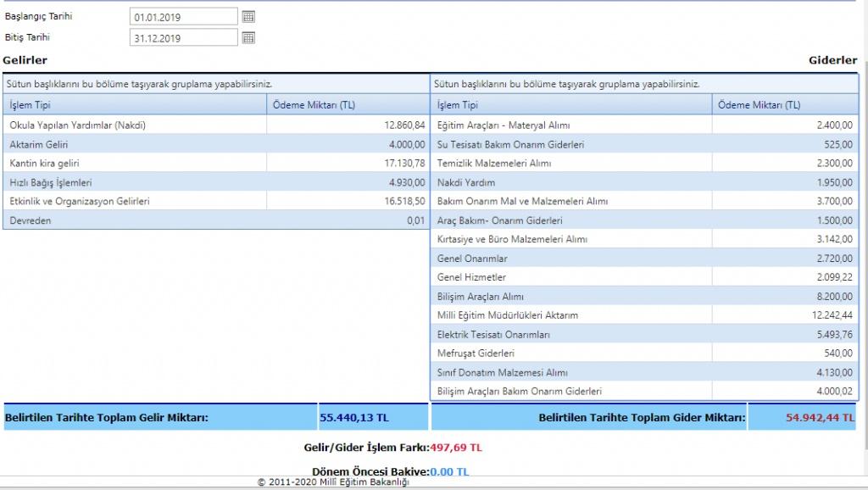Click the Gelirler grouping panel area
The height and width of the screenshot is (490, 868).
(x=216, y=84)
